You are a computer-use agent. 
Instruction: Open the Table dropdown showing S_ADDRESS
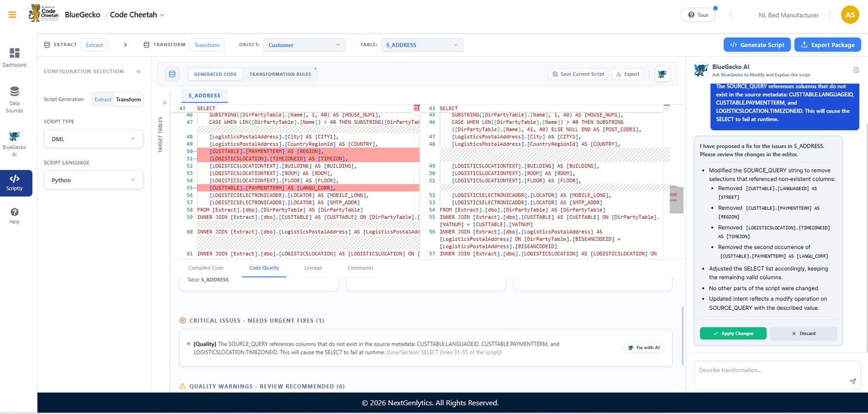point(422,45)
